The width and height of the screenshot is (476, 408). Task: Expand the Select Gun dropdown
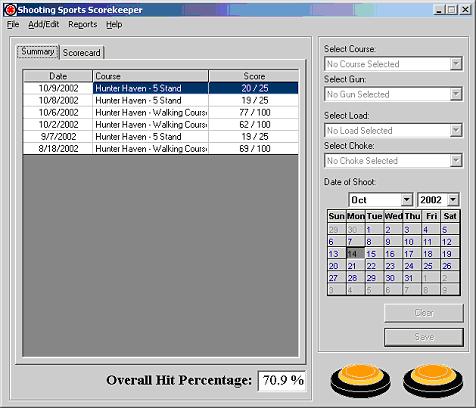(x=456, y=94)
